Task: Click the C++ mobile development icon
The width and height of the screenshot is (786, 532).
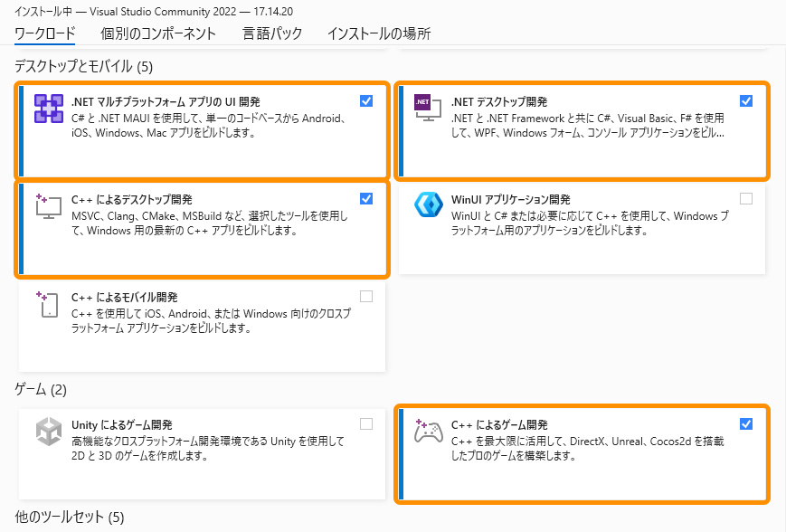Action: 48,304
